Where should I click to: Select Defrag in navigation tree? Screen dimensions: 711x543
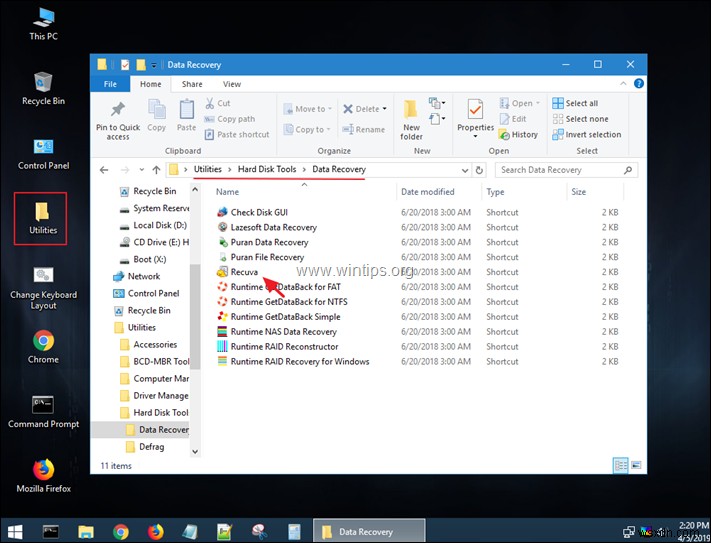click(151, 446)
